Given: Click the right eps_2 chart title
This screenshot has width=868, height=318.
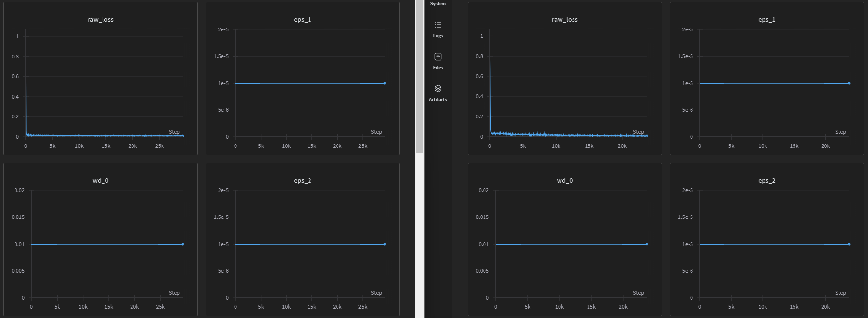Looking at the screenshot, I should [767, 181].
